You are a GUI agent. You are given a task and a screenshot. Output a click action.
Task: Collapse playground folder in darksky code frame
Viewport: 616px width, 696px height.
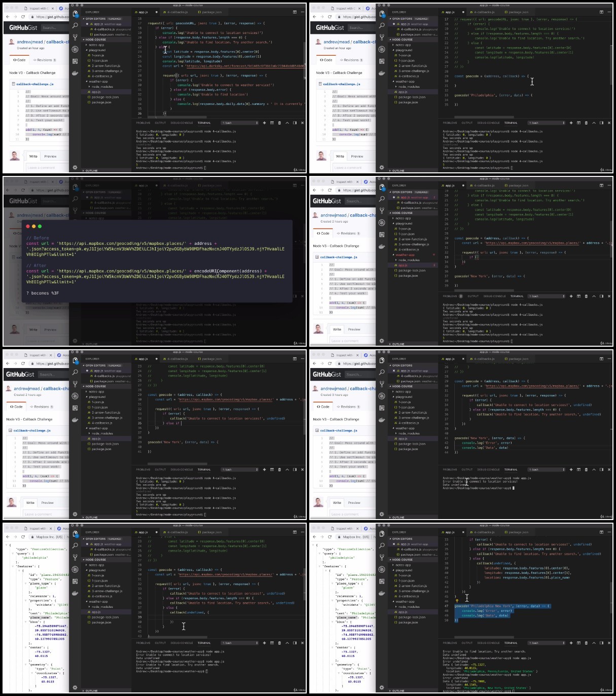click(97, 50)
